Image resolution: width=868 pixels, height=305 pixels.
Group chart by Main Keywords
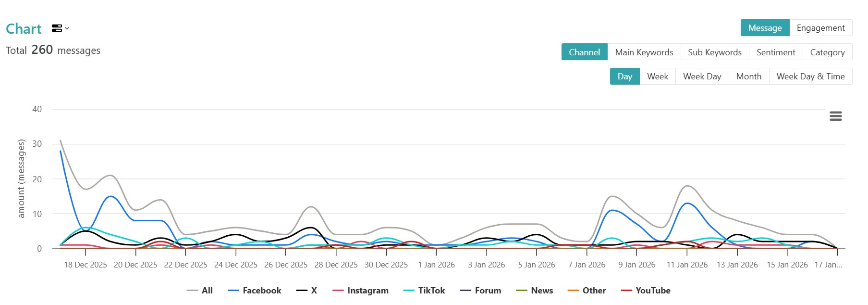(x=644, y=52)
